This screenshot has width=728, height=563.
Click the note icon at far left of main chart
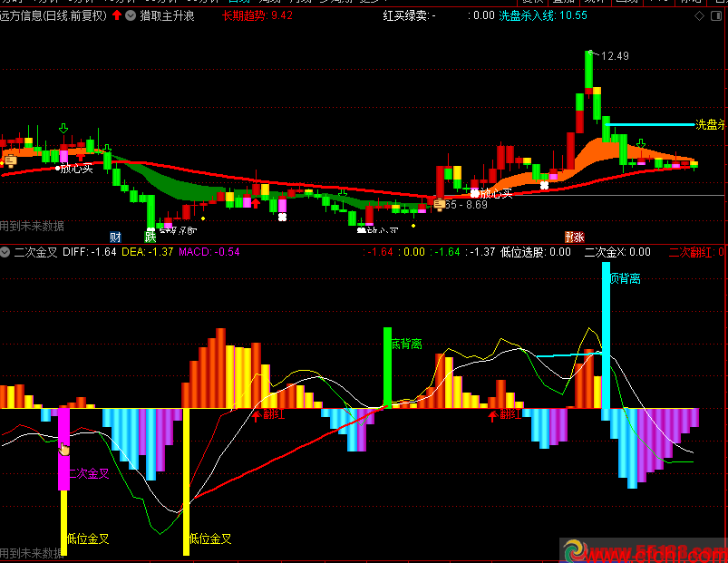10,161
